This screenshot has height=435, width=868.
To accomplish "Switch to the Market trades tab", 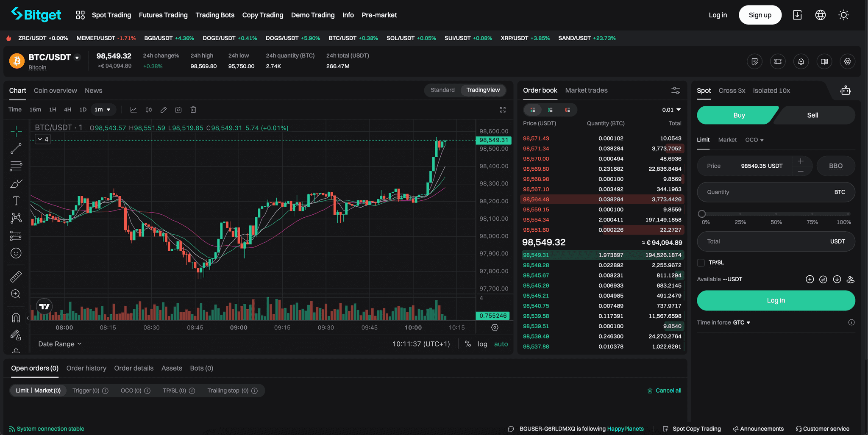I will [586, 90].
